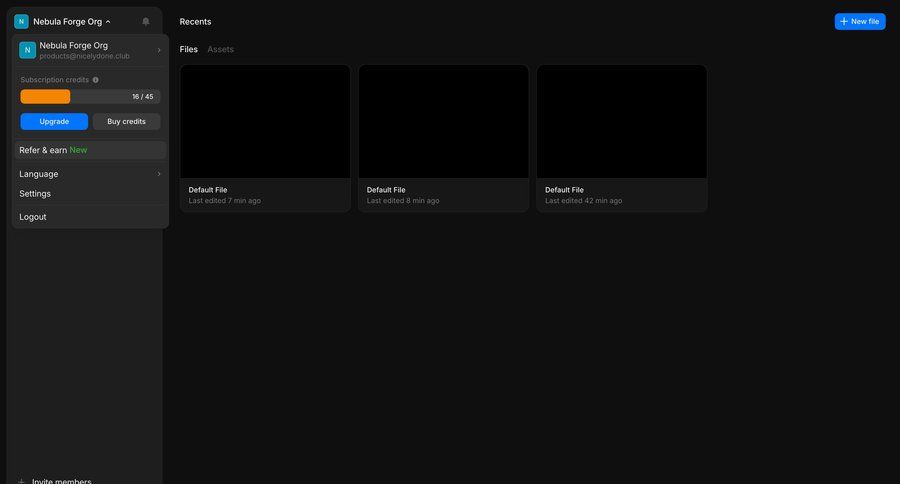
Task: Click the plus icon beside Invite members
Action: point(21,481)
